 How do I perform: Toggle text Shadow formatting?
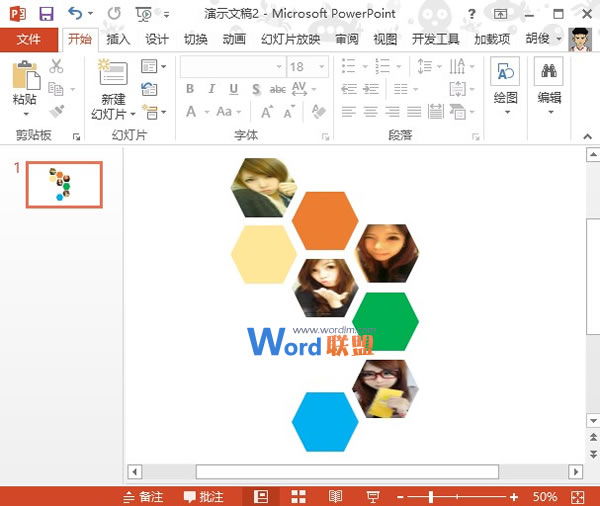point(256,89)
